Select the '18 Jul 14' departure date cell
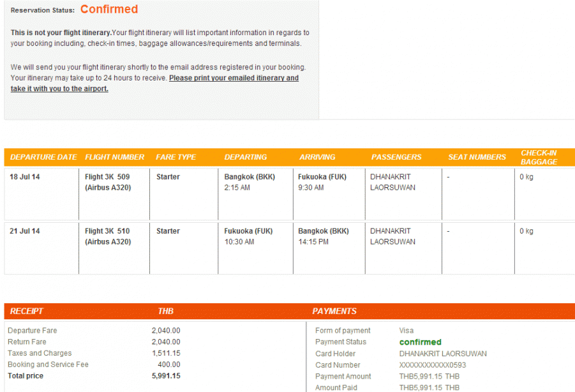 tap(25, 177)
